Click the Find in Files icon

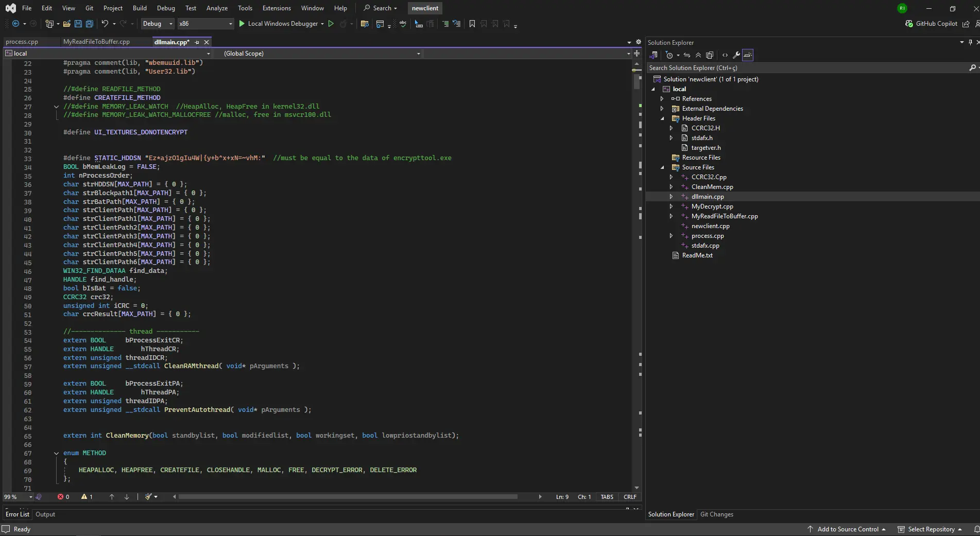pyautogui.click(x=365, y=24)
